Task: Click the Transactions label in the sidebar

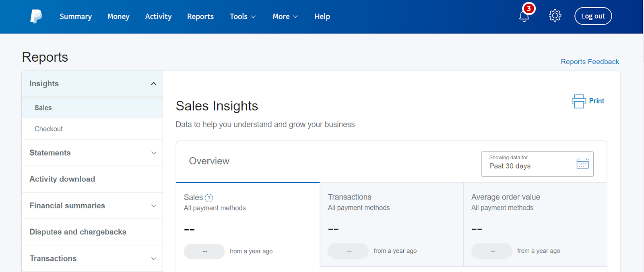Action: 53,258
